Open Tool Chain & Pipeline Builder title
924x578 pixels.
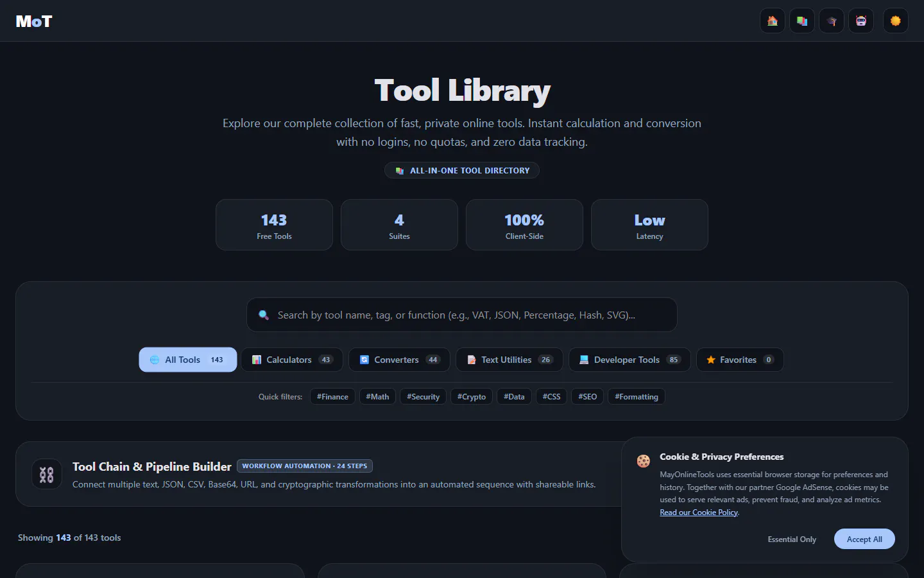pyautogui.click(x=151, y=467)
